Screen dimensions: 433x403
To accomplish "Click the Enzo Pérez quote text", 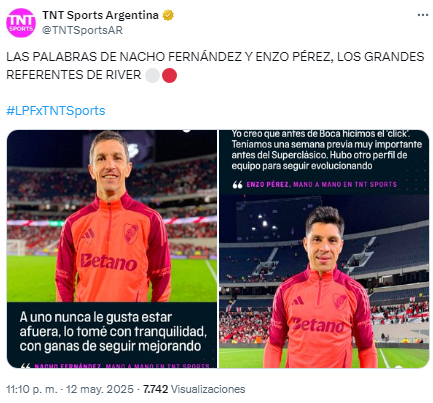I will (x=327, y=150).
